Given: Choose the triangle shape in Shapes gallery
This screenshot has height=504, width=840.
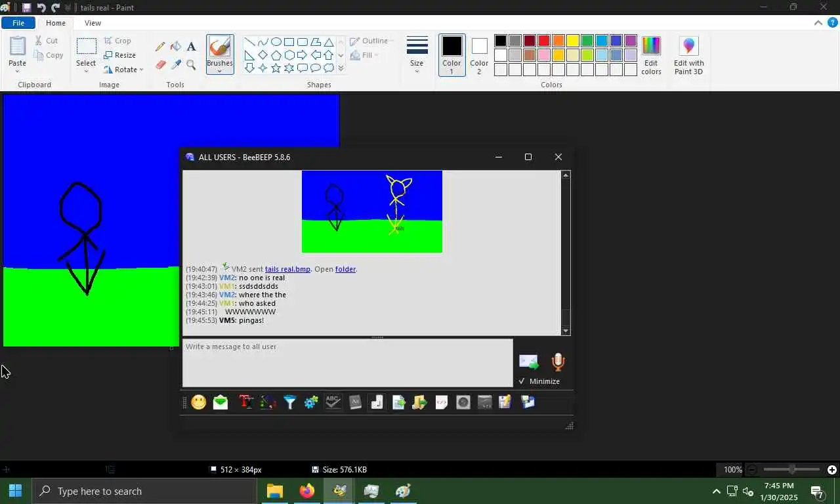Looking at the screenshot, I should 328,41.
